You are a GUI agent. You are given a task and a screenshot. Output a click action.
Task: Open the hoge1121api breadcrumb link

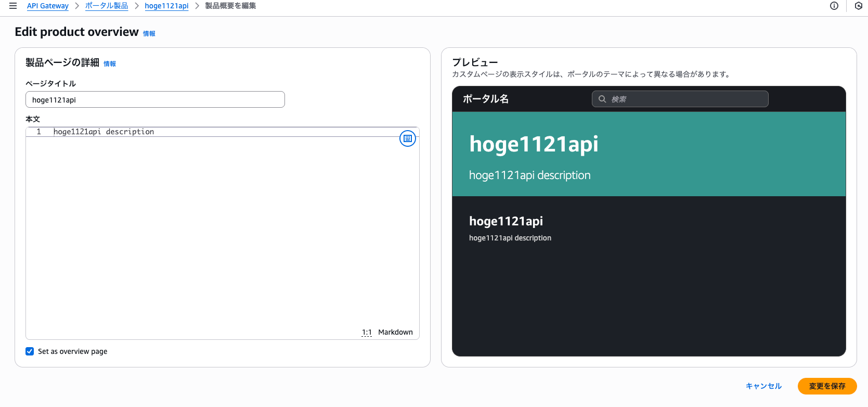coord(166,6)
